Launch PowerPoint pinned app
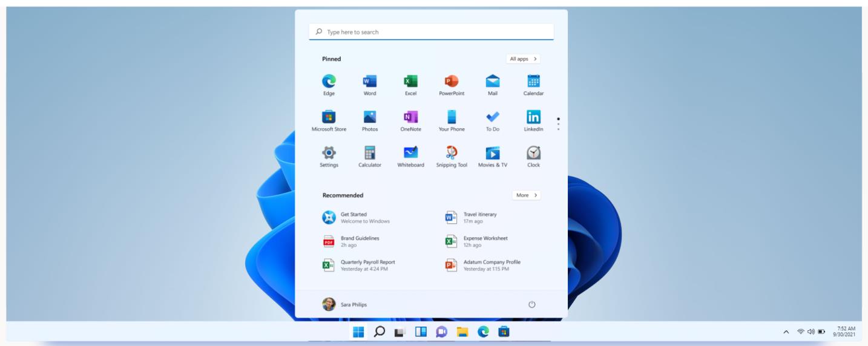Screen dimensions: 868x346 click(452, 85)
